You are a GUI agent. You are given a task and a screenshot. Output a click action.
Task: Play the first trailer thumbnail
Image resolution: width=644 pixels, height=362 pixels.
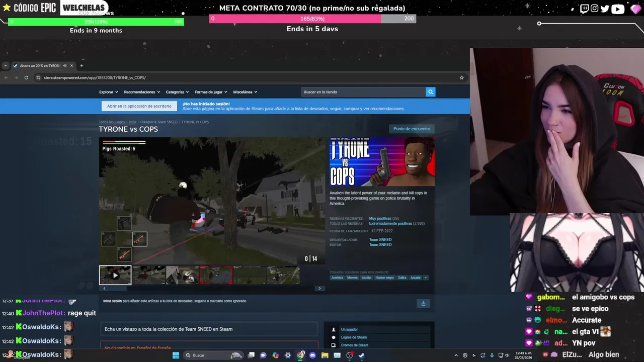pos(115,276)
